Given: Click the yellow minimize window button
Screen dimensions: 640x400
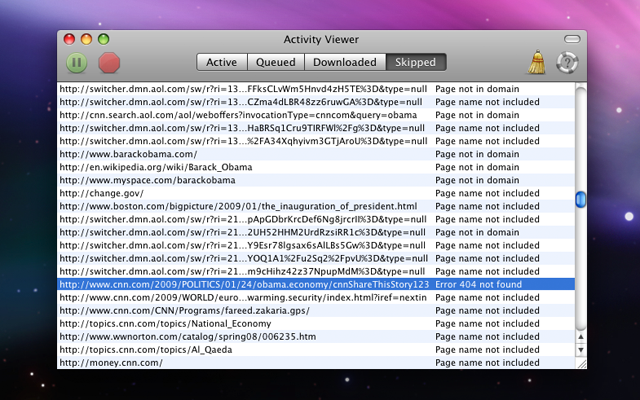Looking at the screenshot, I should tap(87, 39).
